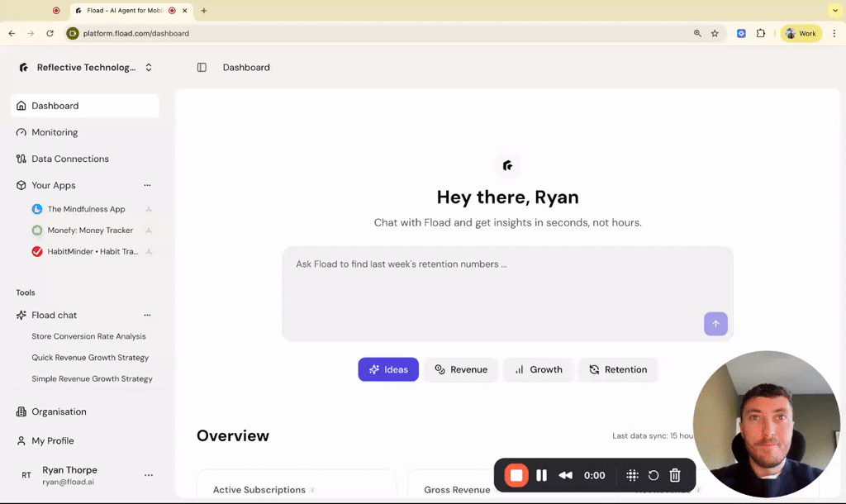Click into the Ask Fload chat input

click(x=508, y=294)
